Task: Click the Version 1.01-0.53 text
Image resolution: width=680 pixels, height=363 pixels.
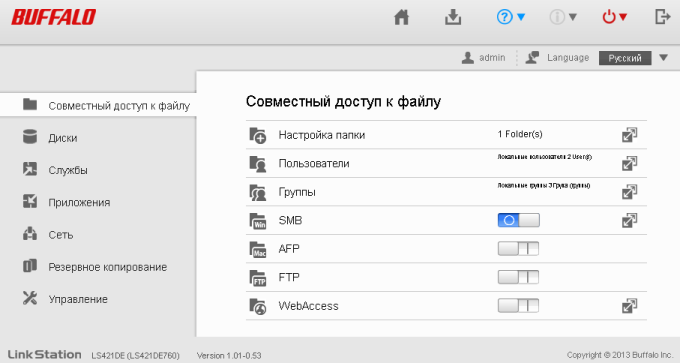Action: tap(229, 356)
